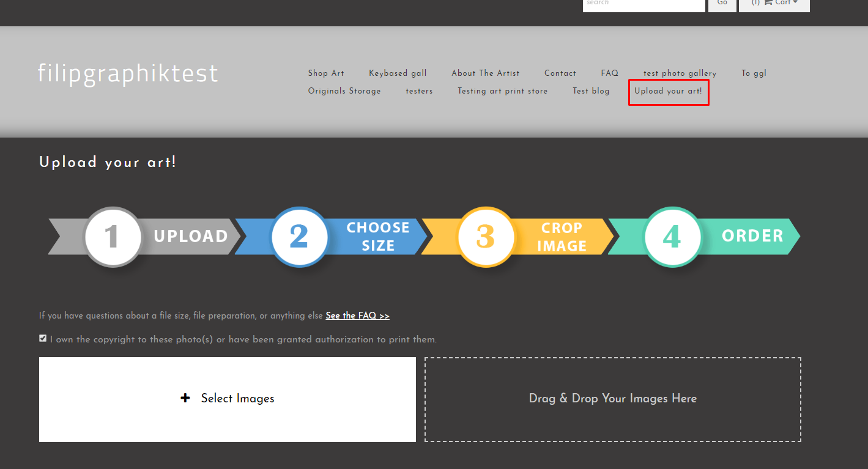
Task: Open FAQ in the navigation bar
Action: [x=609, y=73]
